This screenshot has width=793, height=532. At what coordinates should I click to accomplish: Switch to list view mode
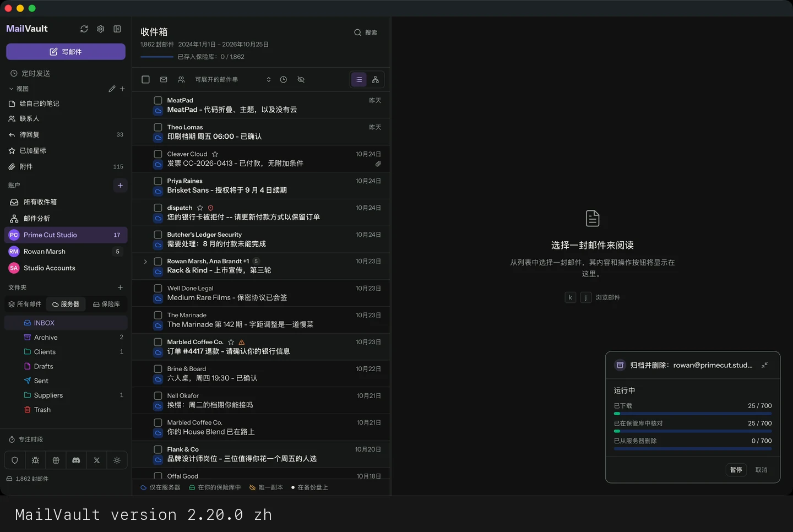tap(359, 79)
